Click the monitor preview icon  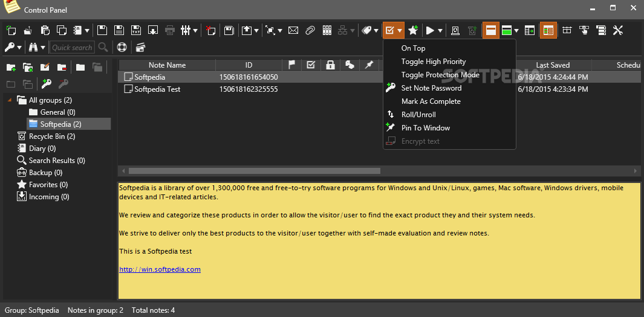coord(455,30)
